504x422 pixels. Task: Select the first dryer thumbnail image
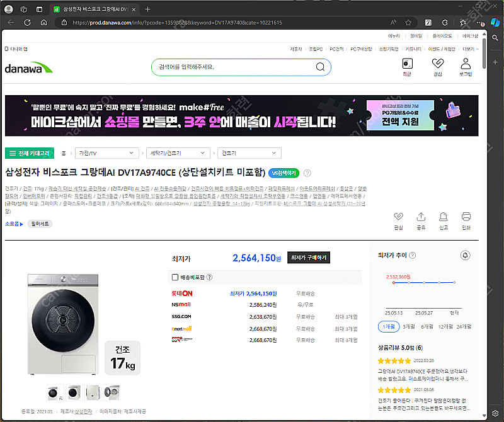55,393
